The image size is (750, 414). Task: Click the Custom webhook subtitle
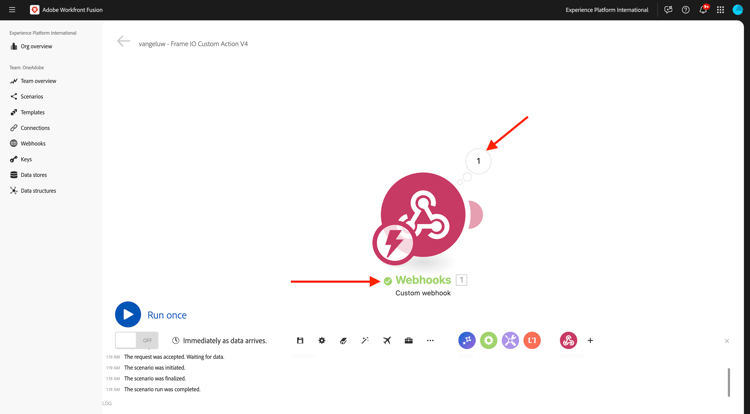pyautogui.click(x=423, y=293)
